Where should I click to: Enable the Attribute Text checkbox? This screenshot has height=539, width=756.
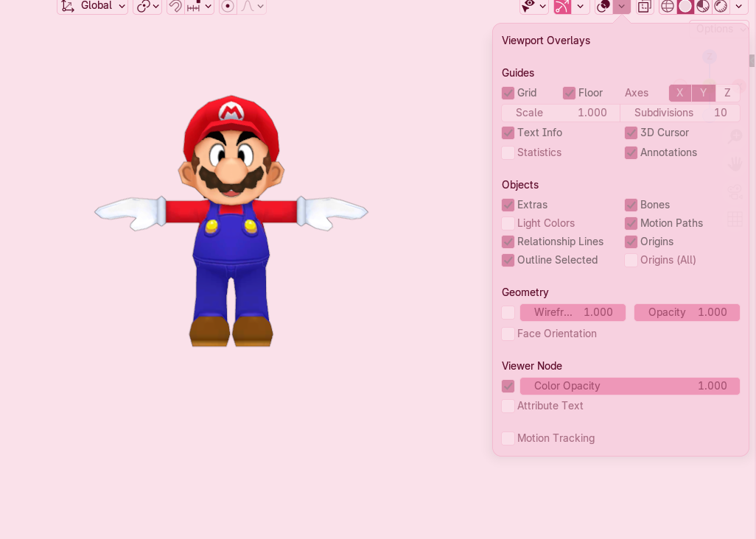point(508,406)
